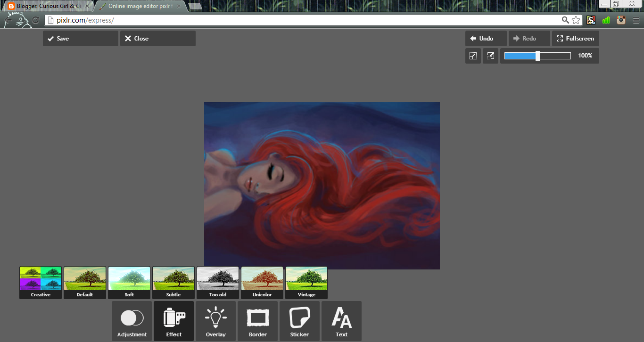
Task: Click the Redo button
Action: click(529, 39)
